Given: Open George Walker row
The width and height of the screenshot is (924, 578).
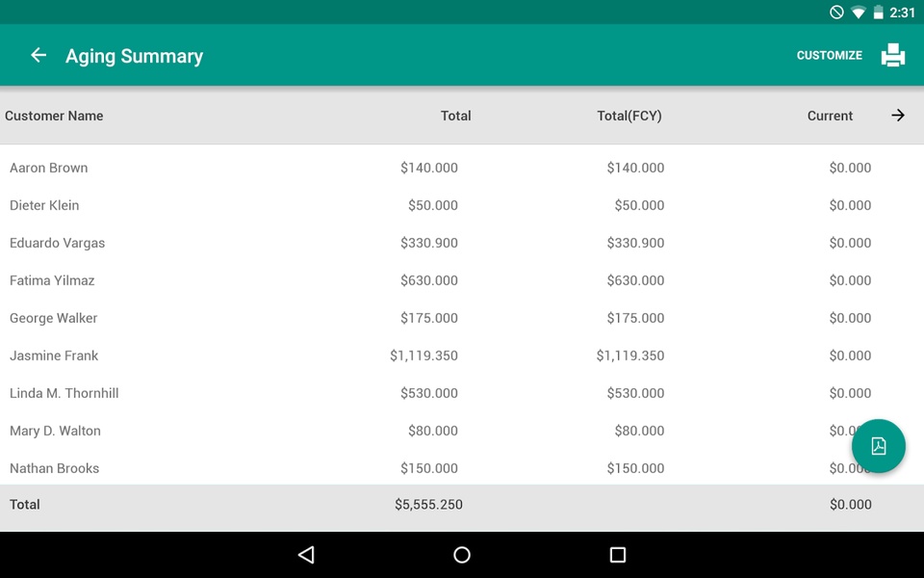Looking at the screenshot, I should [x=462, y=318].
